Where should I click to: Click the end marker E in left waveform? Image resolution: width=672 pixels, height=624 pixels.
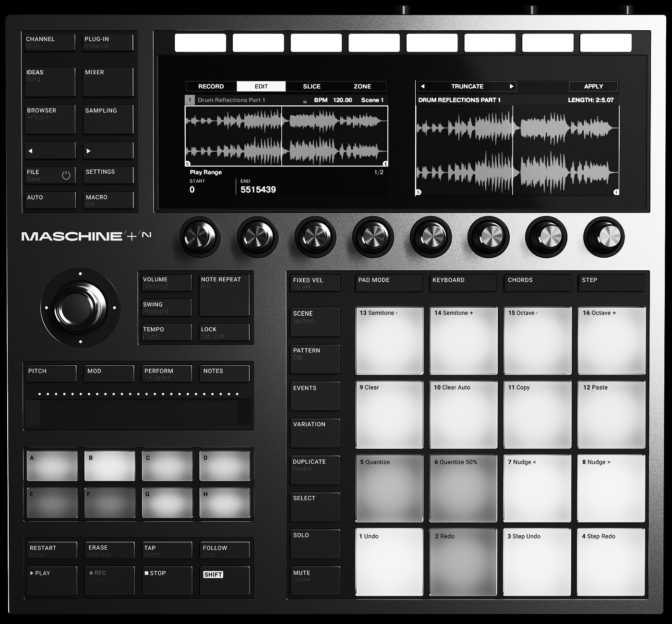[x=385, y=164]
